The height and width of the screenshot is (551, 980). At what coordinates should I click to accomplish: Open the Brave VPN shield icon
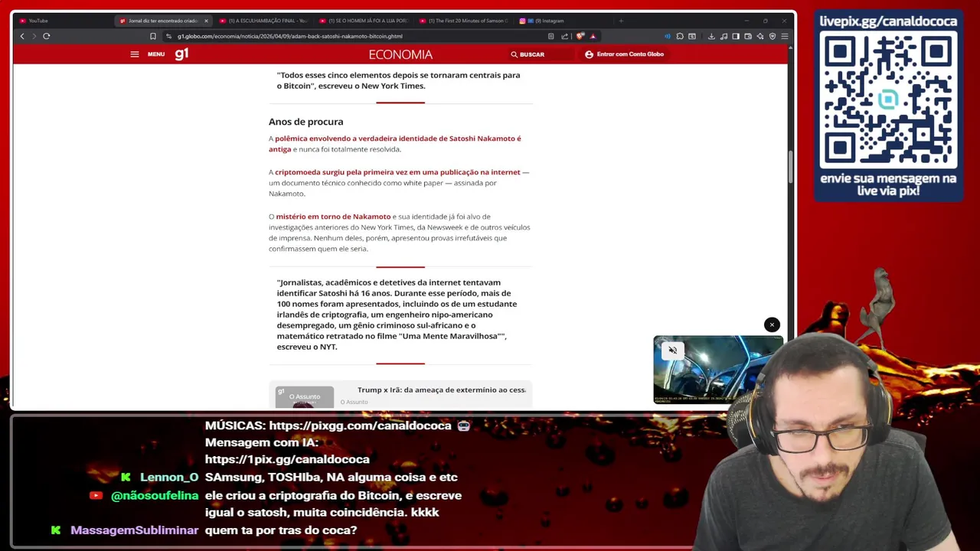click(x=773, y=36)
